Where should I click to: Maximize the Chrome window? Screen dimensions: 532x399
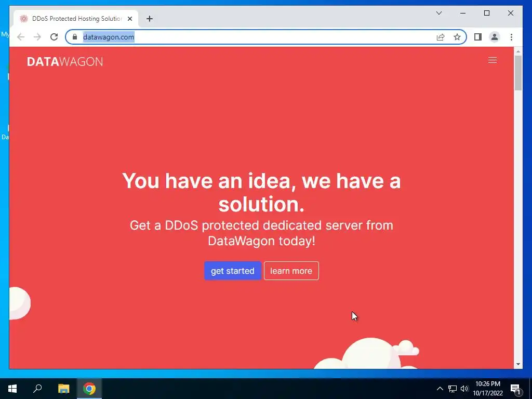(486, 13)
